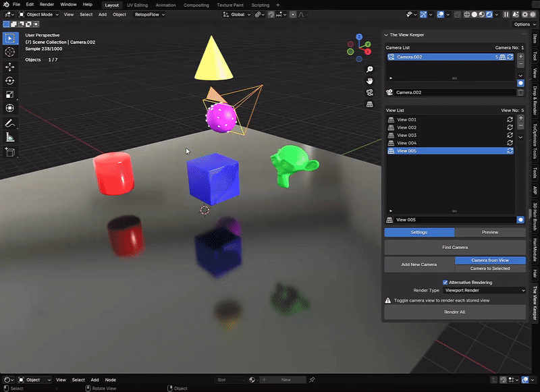Open the Options dropdown

525,24
